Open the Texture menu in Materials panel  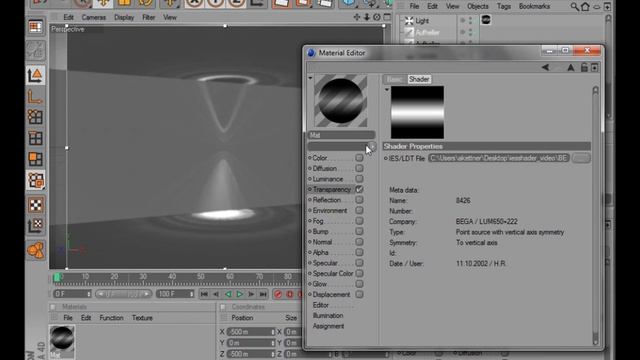tap(142, 318)
